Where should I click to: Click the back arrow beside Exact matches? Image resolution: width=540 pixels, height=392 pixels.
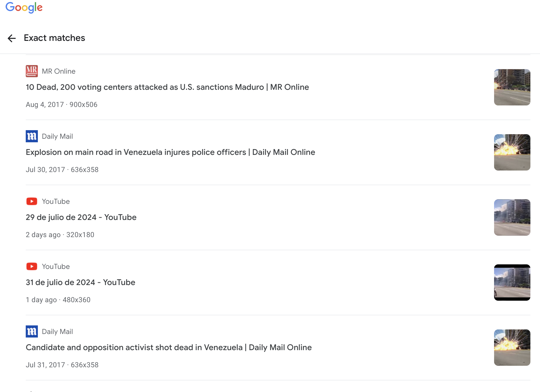click(x=12, y=38)
